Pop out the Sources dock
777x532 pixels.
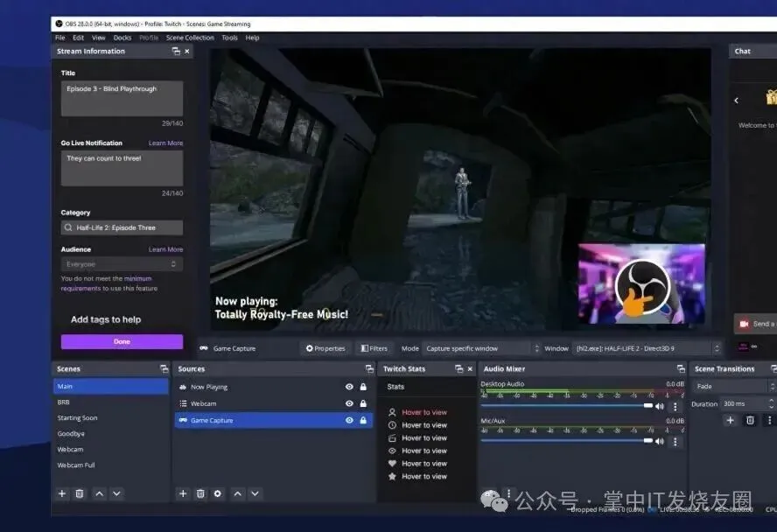click(369, 368)
